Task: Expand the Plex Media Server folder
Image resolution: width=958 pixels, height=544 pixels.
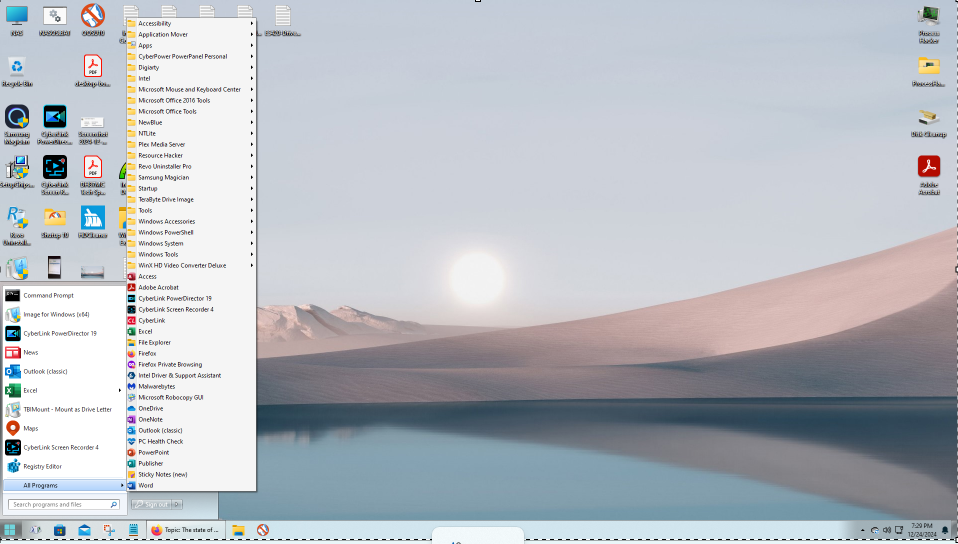Action: [191, 144]
